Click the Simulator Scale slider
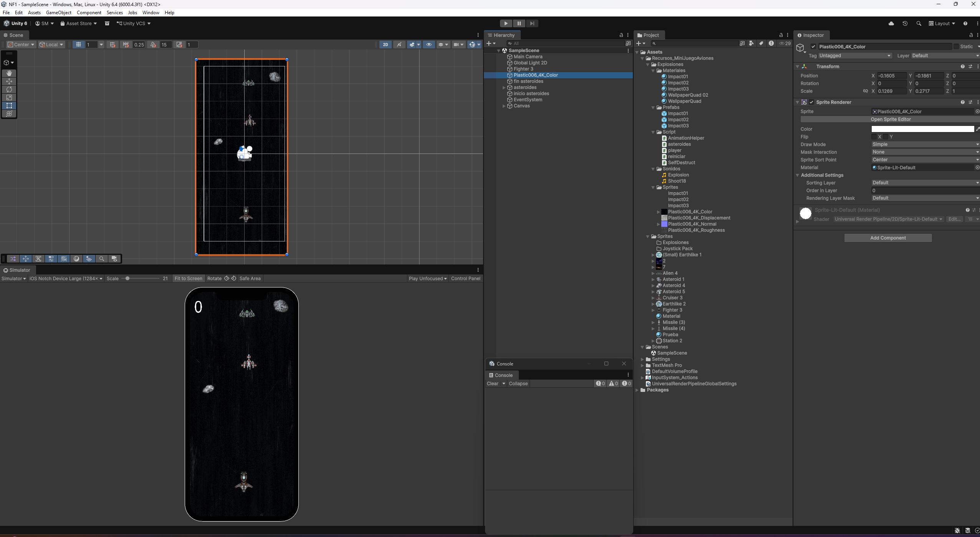This screenshot has width=980, height=537. pyautogui.click(x=140, y=279)
